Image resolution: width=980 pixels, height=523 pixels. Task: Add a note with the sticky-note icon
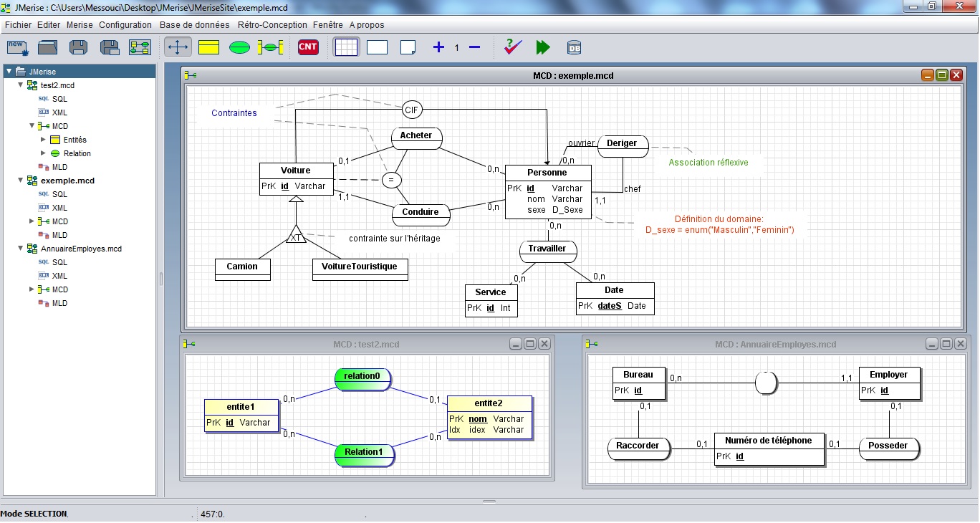[x=408, y=47]
